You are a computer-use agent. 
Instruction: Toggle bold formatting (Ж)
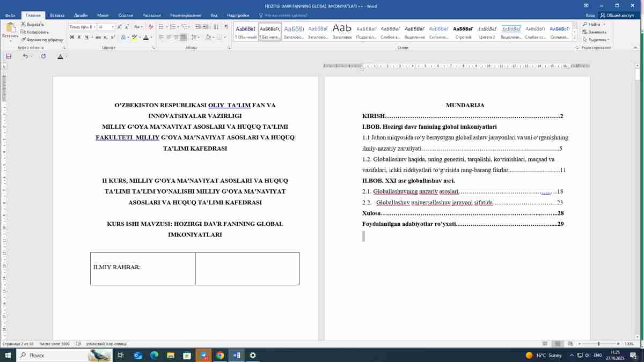click(x=72, y=38)
